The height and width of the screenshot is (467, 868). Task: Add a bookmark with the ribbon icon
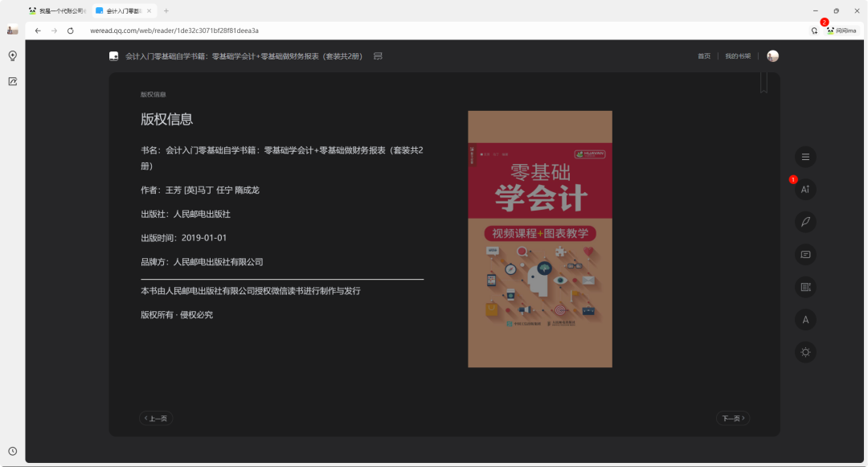pos(764,83)
